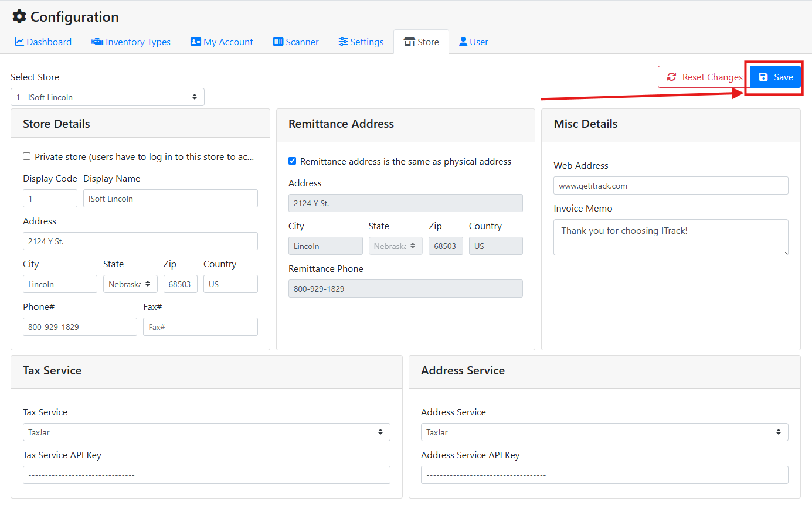Screen dimensions: 812x508
Task: Open the Address Service dropdown
Action: [x=604, y=432]
